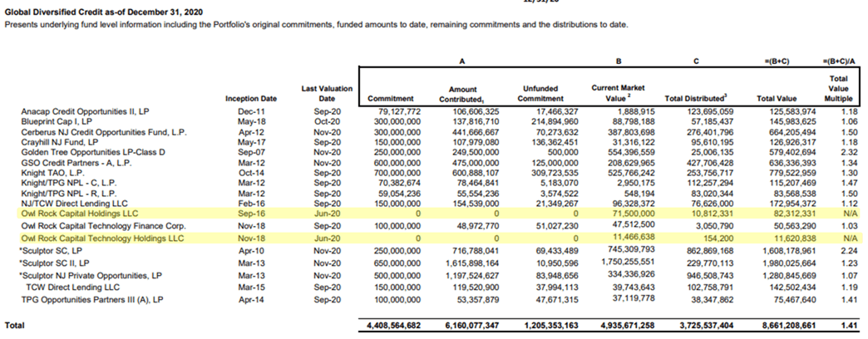Viewport: 868px width, 339px height.
Task: Click Crayhill unfunded commitment 136,362,451
Action: point(555,142)
